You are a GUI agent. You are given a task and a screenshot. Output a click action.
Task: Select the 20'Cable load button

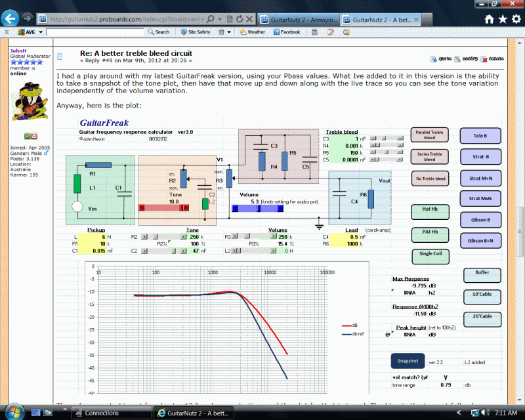pyautogui.click(x=482, y=319)
